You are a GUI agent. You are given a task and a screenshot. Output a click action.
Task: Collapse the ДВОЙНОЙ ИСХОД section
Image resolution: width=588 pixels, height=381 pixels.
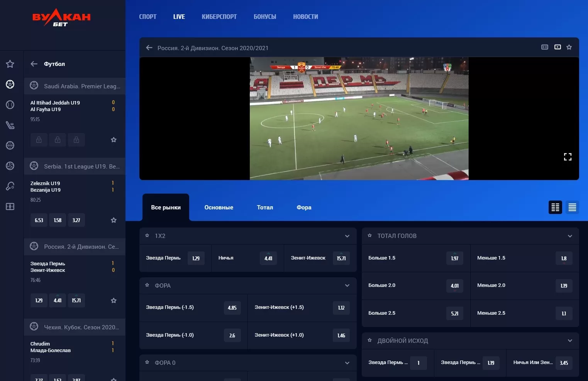tap(569, 341)
